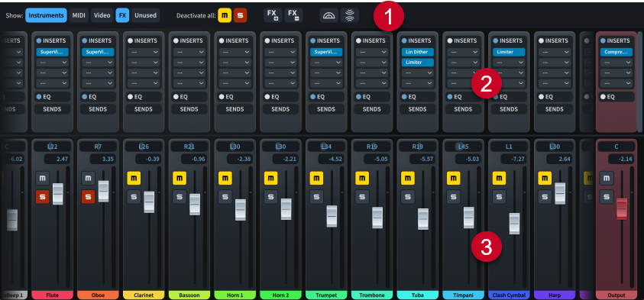Click the red Output channel fader
The width and height of the screenshot is (644, 300).
click(x=622, y=208)
